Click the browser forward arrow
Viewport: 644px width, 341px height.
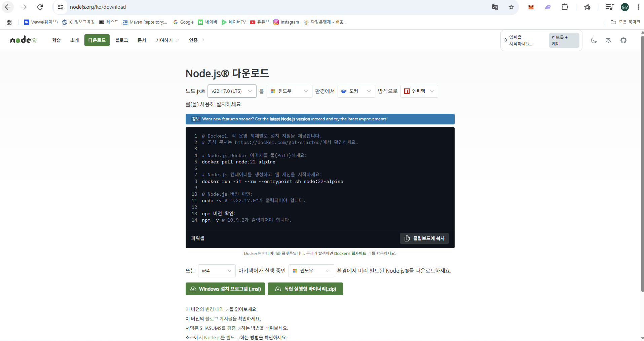24,7
